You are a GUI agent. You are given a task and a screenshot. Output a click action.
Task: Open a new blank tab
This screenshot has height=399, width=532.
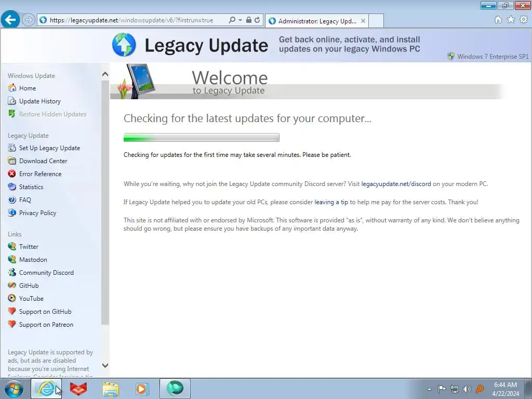pos(376,21)
